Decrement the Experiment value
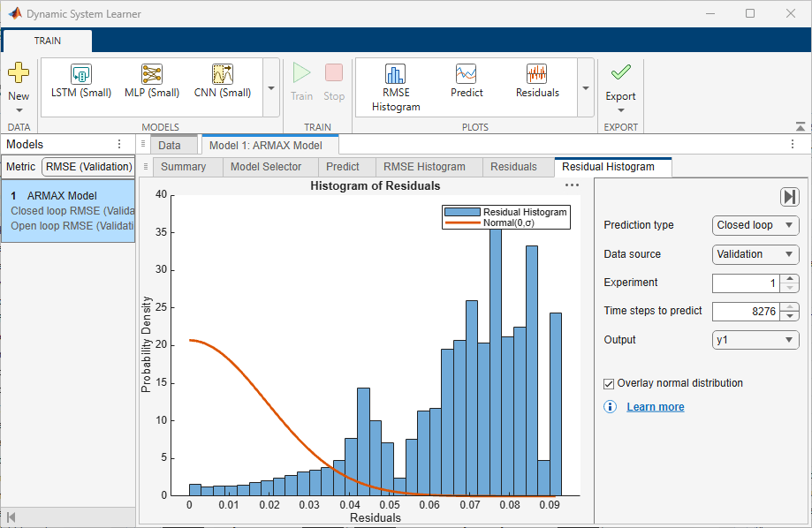This screenshot has height=528, width=812. 790,288
